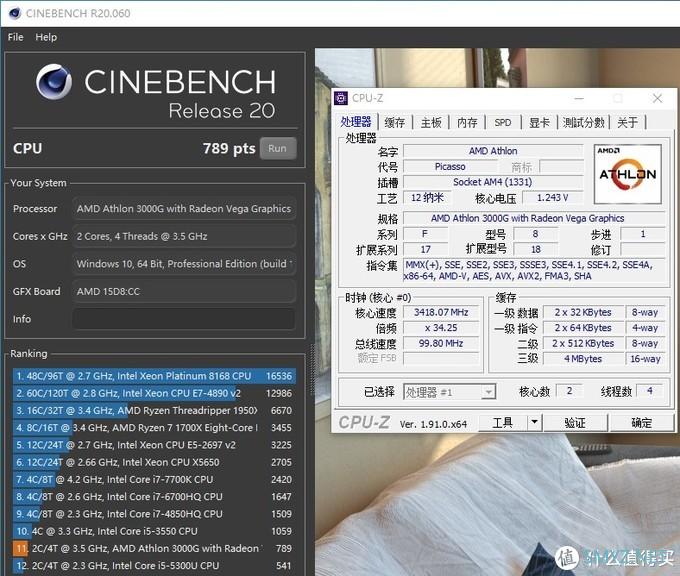Open the File menu in Cinebench
Image resolution: width=680 pixels, height=576 pixels.
pos(16,37)
